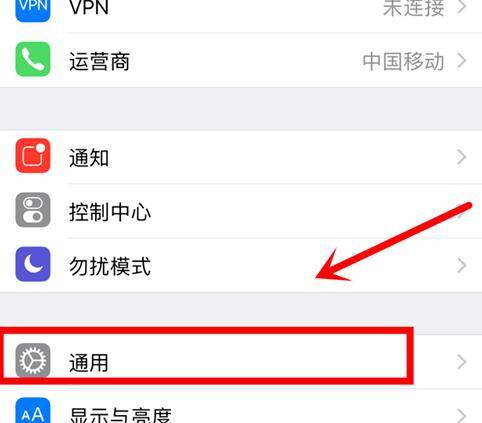Expand the Do Not Disturb (勿扰模式) chevron
The width and height of the screenshot is (482, 423).
coord(461,266)
